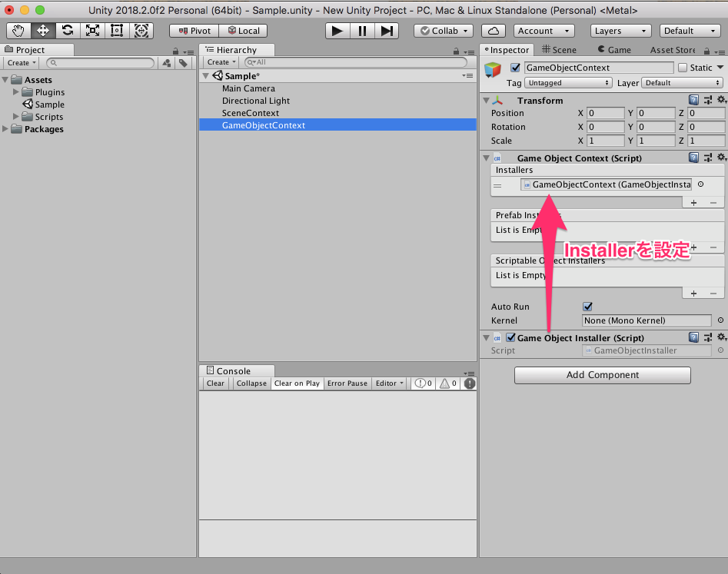Remove entry from Installers list
This screenshot has height=574, width=728.
pos(713,203)
